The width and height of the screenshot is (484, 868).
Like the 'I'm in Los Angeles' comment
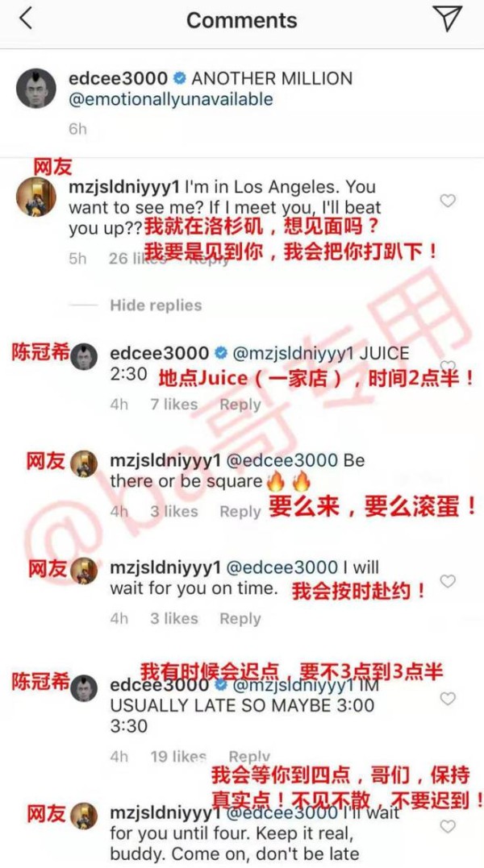coord(448,201)
